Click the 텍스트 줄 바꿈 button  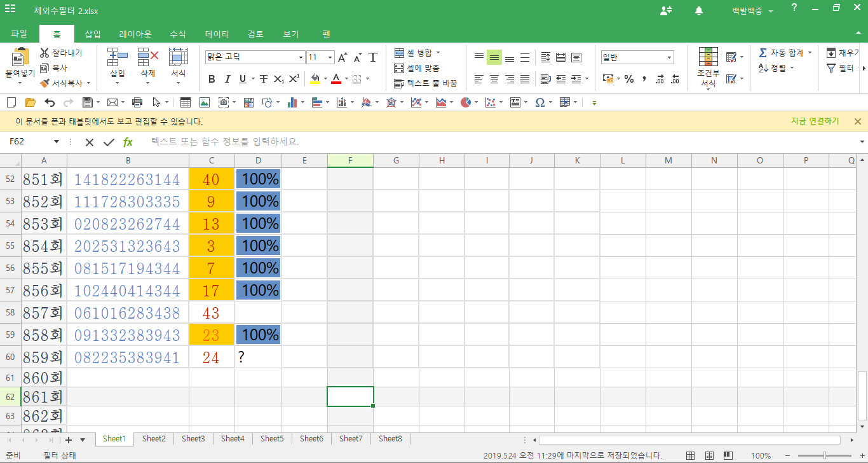(x=426, y=83)
